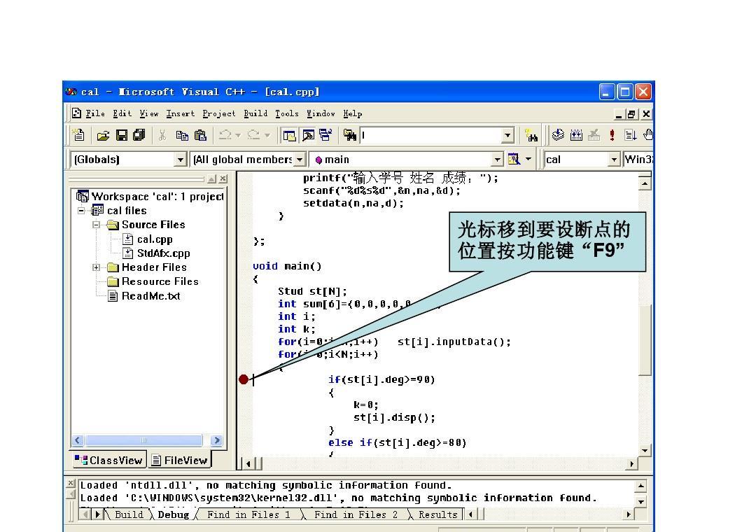Viewport: 756px width, 532px height.
Task: Open the main function members dropdown
Action: click(498, 160)
